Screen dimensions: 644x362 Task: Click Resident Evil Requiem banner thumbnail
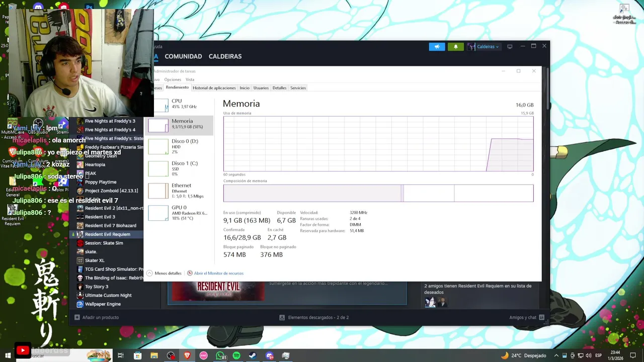pos(218,291)
